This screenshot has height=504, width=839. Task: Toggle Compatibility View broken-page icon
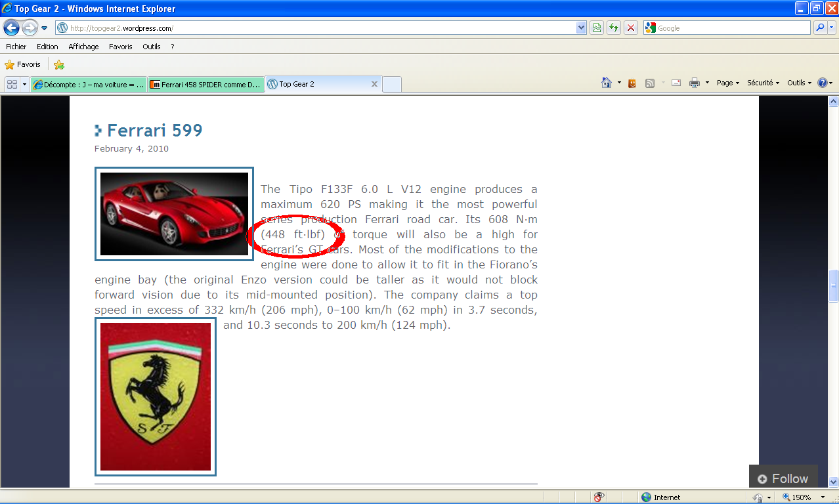[597, 28]
